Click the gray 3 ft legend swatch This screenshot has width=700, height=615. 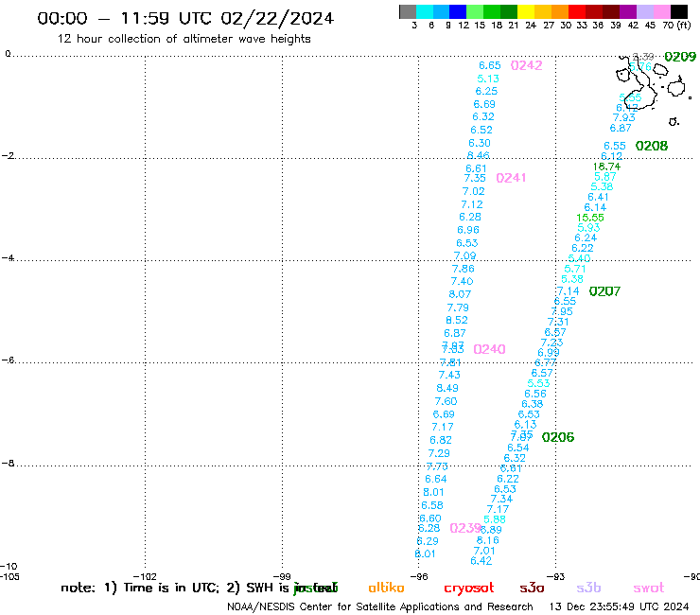[x=408, y=11]
